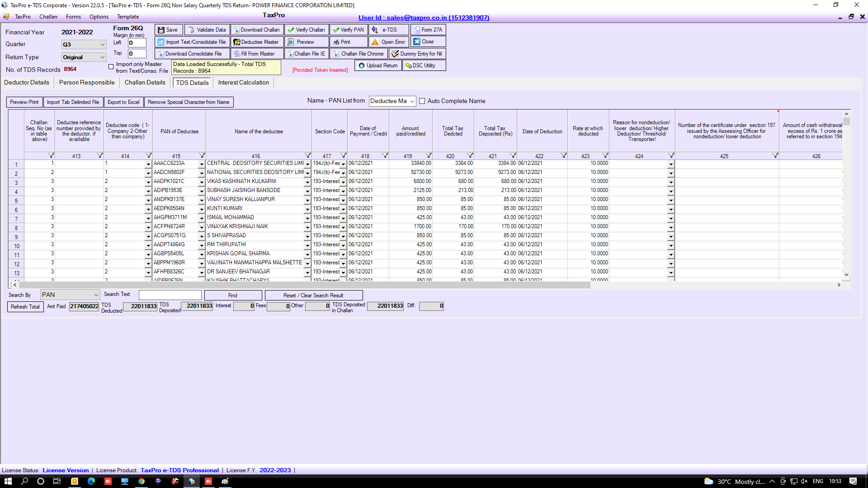Enable Auto Complete Name checkbox

(422, 101)
